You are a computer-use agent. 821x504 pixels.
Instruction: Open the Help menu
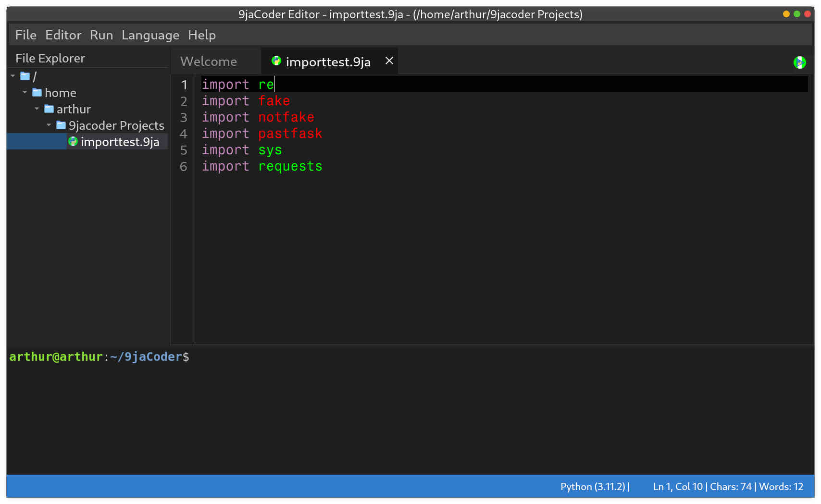coord(202,35)
